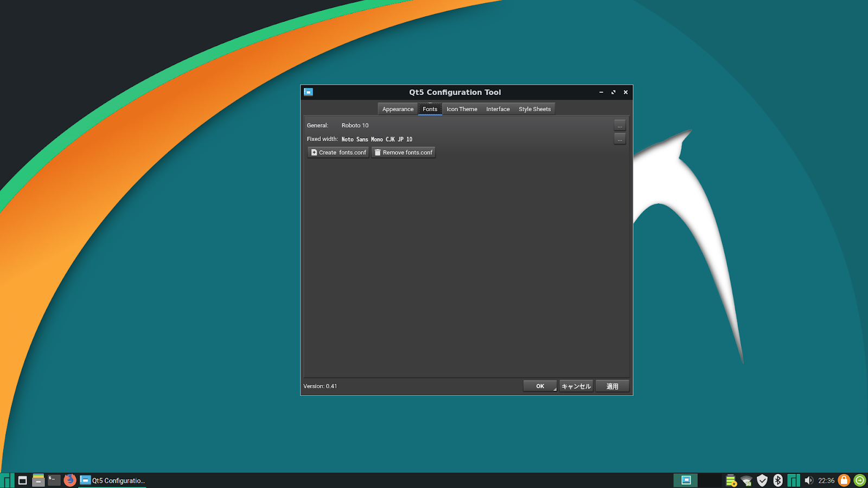Click the 適用 (Apply) button
The image size is (868, 488).
[x=612, y=386]
